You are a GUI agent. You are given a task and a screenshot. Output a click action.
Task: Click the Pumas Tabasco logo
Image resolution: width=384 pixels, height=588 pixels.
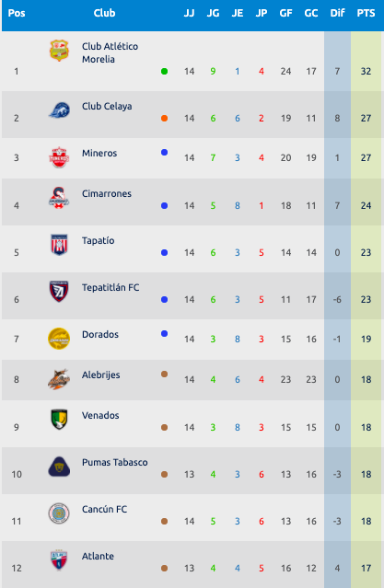pos(59,467)
